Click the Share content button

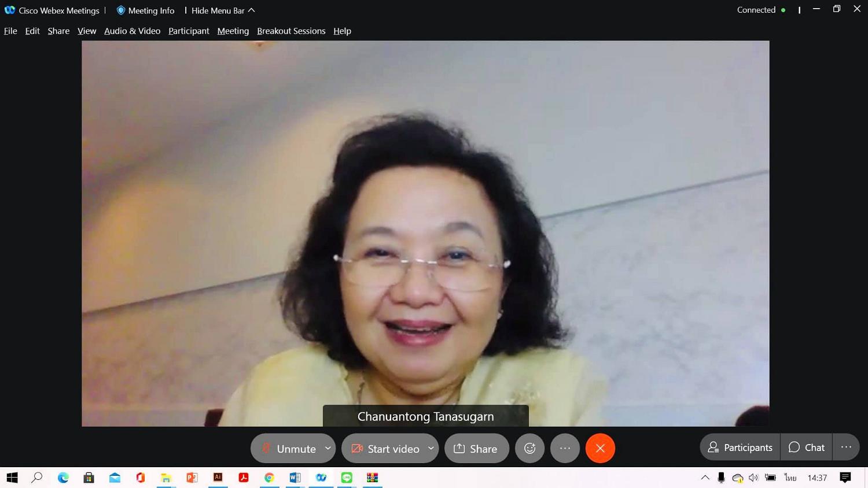[477, 448]
